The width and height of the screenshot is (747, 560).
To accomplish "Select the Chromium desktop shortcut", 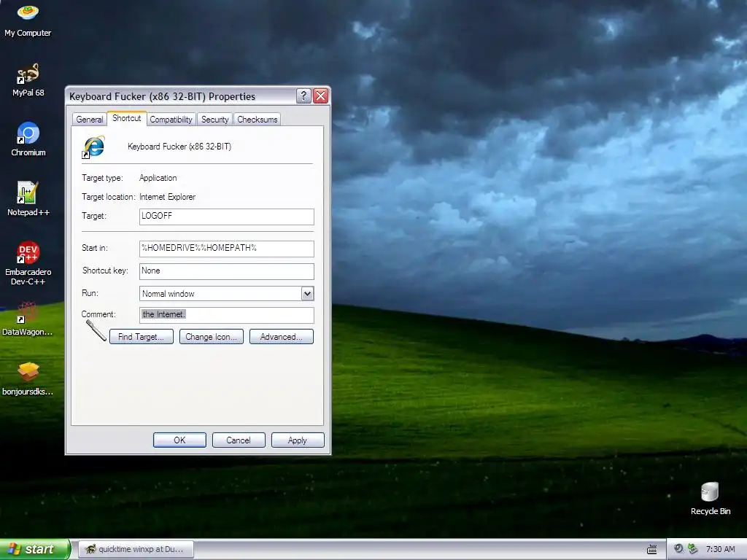I will click(28, 139).
